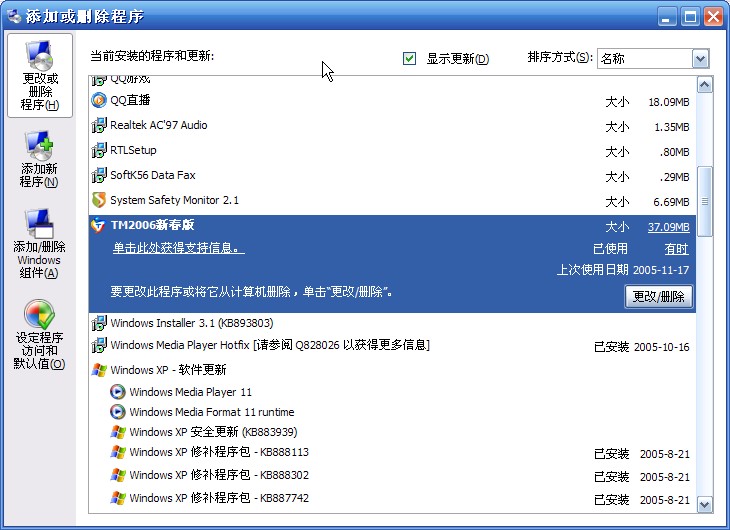Click the Realtek AC'97 Audio icon
This screenshot has height=530, width=730.
point(99,125)
